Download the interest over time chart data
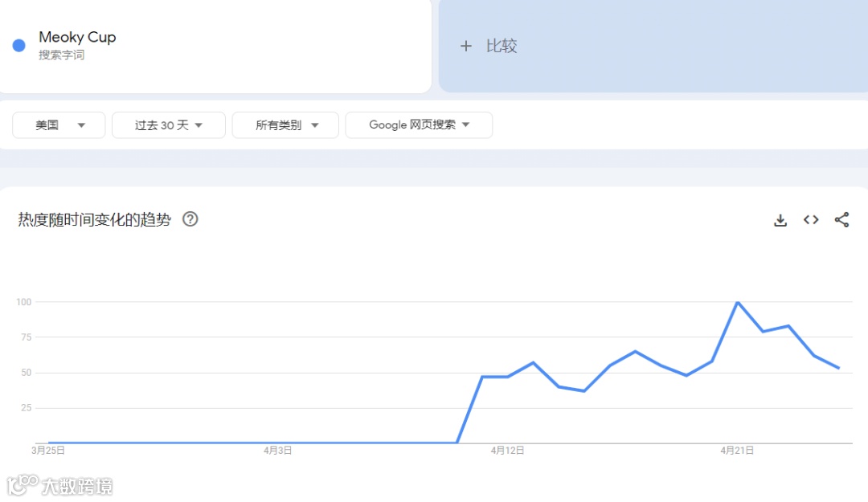This screenshot has height=502, width=868. [x=780, y=220]
